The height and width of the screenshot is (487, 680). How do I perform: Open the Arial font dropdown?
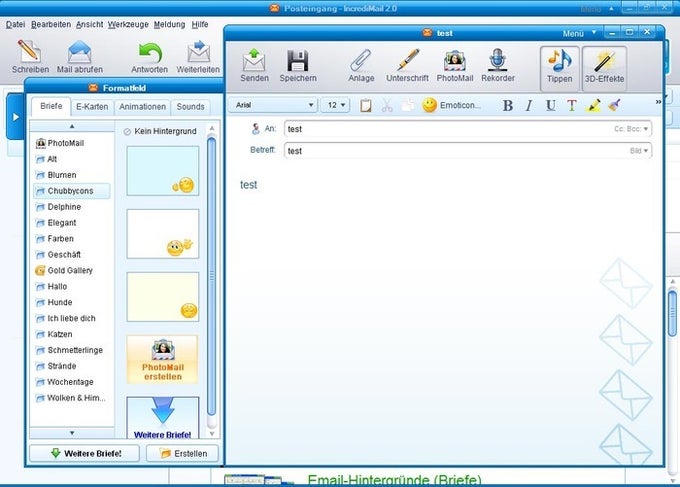273,105
